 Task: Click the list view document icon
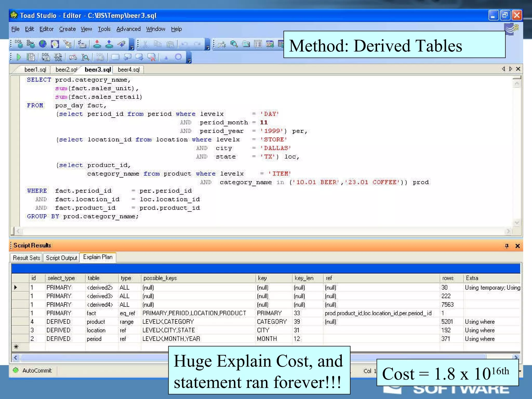tap(258, 44)
